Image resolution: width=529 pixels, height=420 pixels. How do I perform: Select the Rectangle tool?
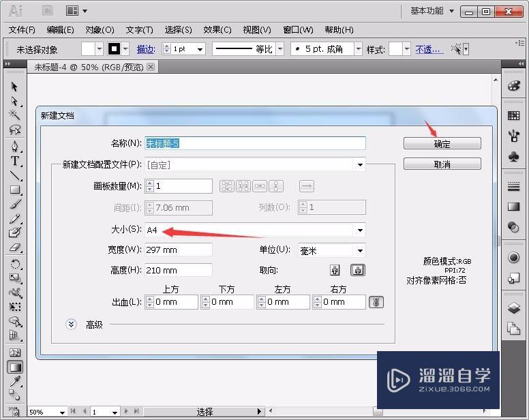click(x=14, y=190)
